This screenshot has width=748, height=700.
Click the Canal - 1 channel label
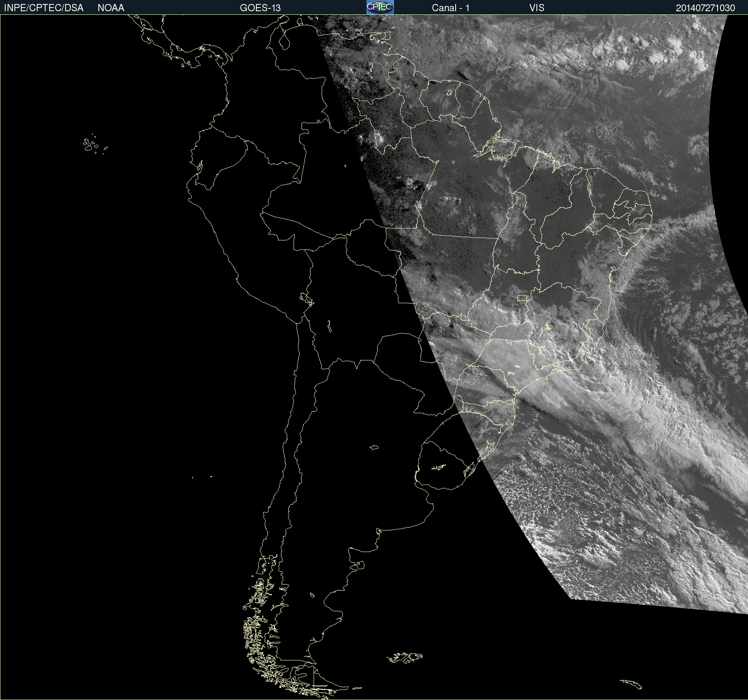450,8
